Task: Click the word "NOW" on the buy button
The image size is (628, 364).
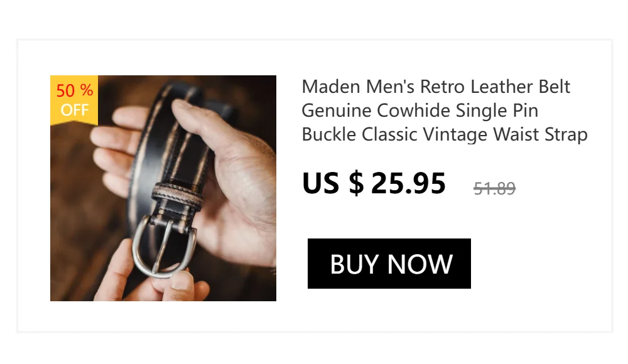Action: (420, 264)
